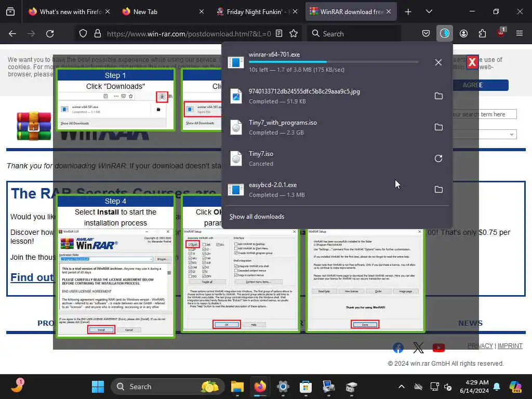Cancel the winrar-x64-701.exe download

pyautogui.click(x=438, y=62)
